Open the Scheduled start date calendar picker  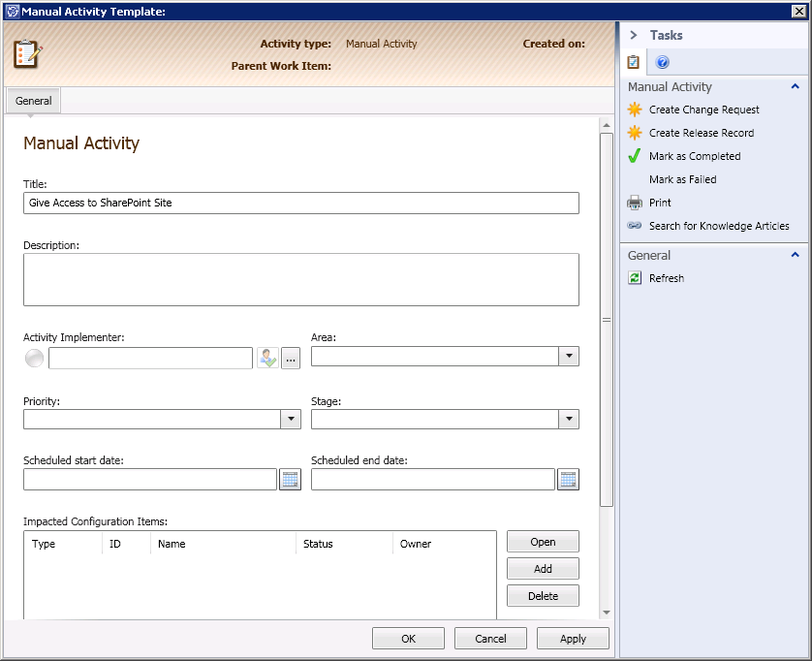pyautogui.click(x=290, y=479)
